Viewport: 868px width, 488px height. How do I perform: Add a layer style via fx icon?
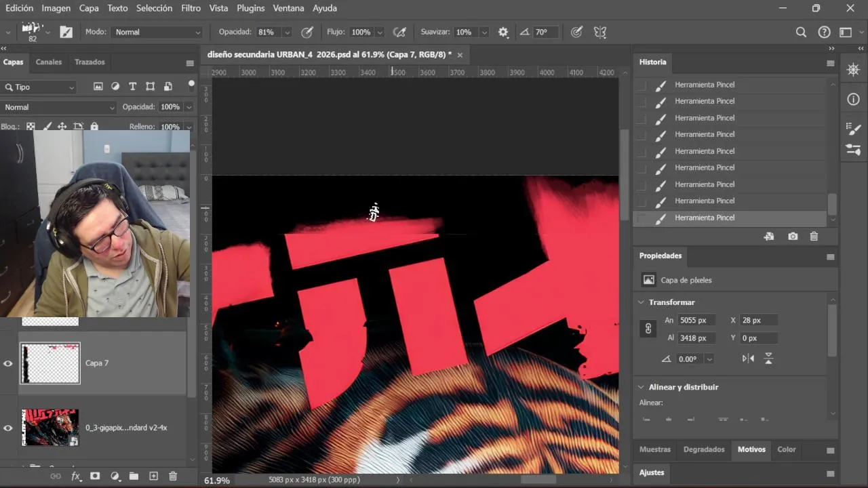76,476
